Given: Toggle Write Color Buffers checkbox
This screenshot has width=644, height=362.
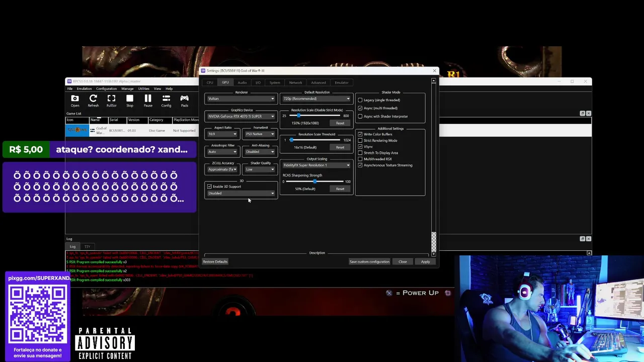Looking at the screenshot, I should click(x=360, y=134).
